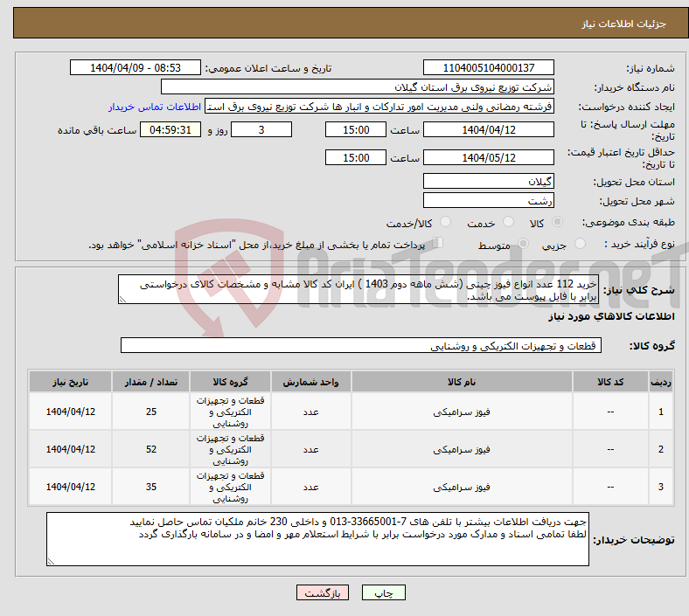This screenshot has width=689, height=616.
Task: Click the تعداد / مقدار column header
Action: (150, 382)
